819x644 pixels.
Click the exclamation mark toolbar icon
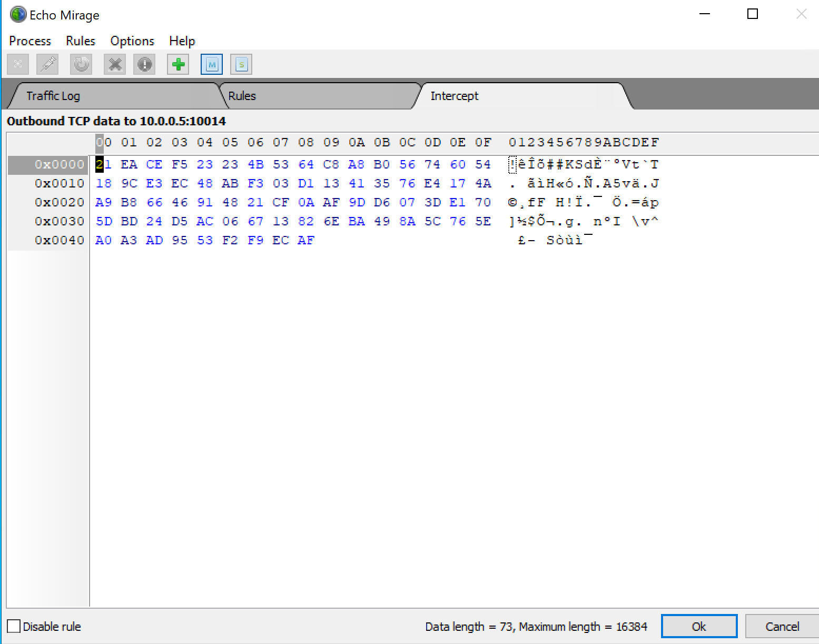point(144,64)
